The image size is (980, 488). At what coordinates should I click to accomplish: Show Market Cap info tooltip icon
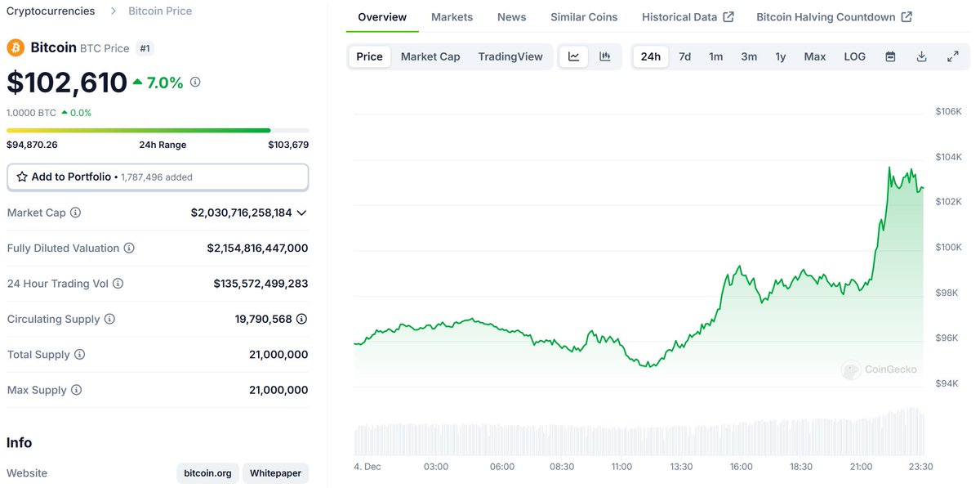75,213
